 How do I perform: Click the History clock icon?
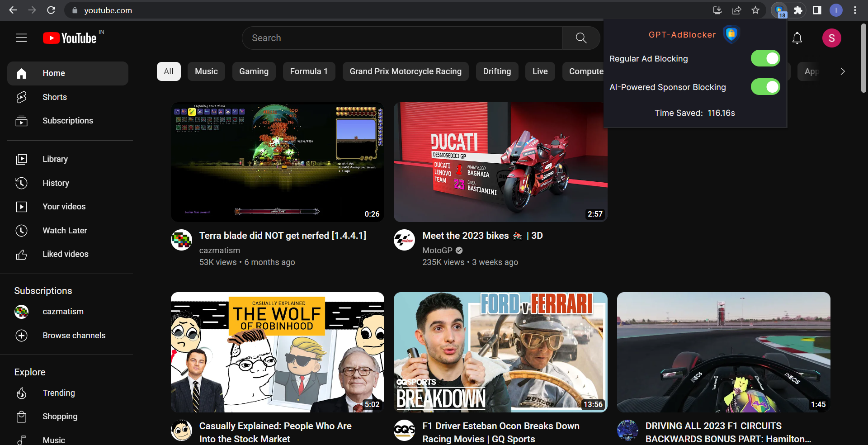[x=21, y=183]
